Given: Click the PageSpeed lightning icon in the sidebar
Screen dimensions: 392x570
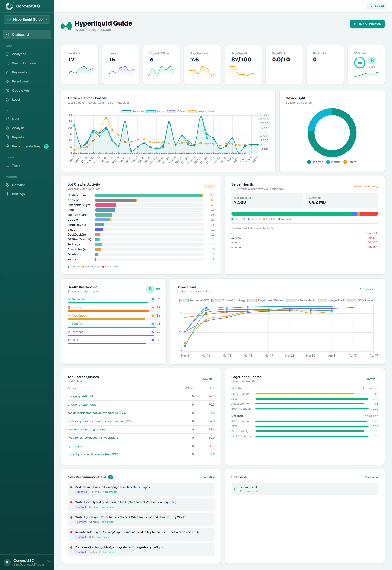Looking at the screenshot, I should point(7,81).
